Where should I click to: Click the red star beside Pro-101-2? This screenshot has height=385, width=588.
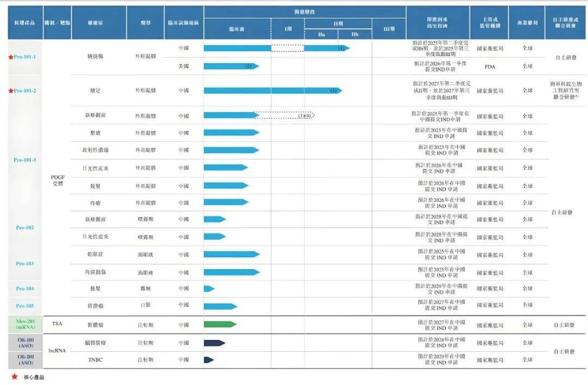click(x=11, y=91)
